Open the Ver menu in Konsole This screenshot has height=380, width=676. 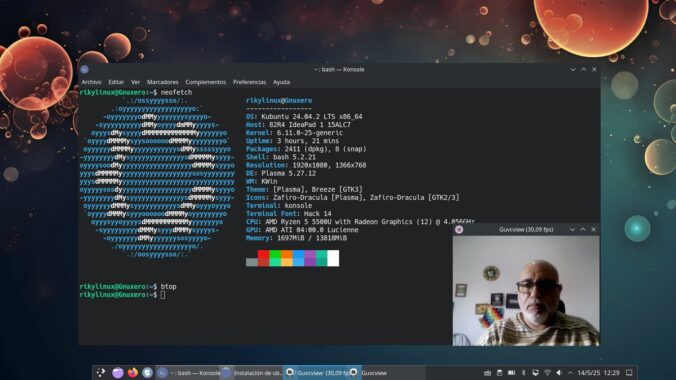(135, 82)
